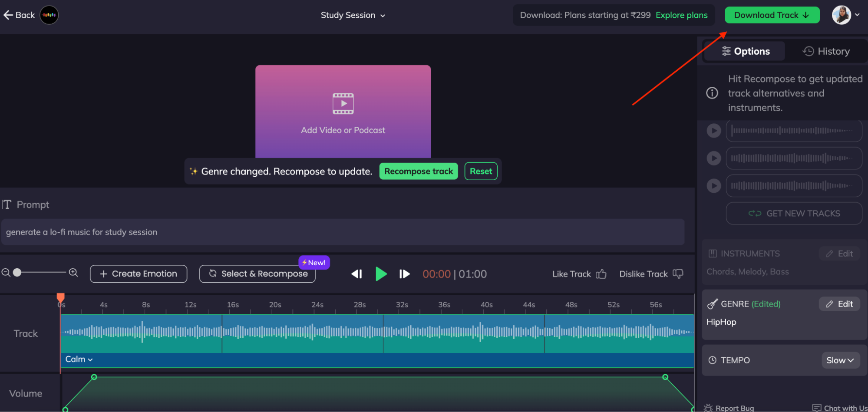Click the thumbs-up icon to Like Track
Screen dimensions: 868x412
click(602, 274)
